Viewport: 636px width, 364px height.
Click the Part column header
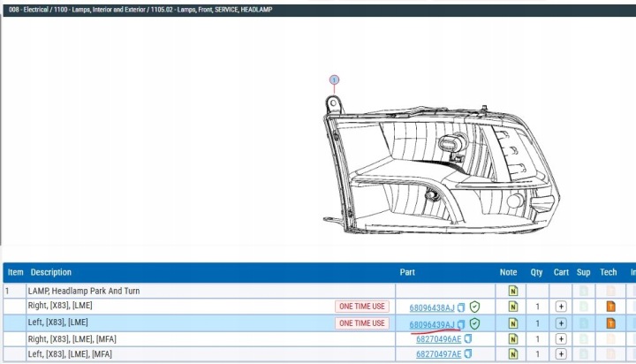(x=407, y=272)
